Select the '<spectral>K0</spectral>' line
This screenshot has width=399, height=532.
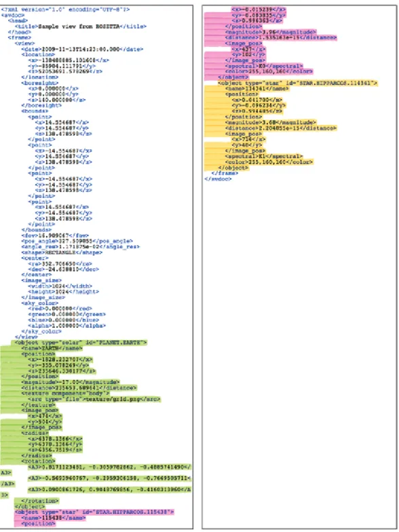tap(263, 66)
